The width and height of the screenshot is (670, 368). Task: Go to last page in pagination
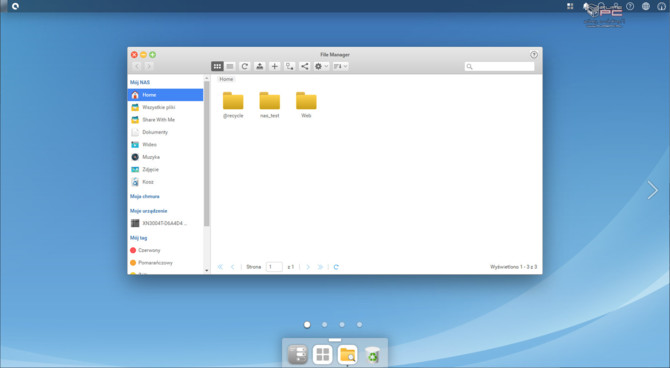pos(320,267)
